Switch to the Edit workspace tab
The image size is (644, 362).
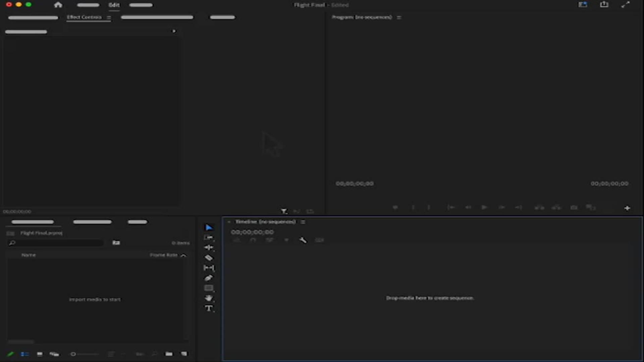tap(114, 5)
